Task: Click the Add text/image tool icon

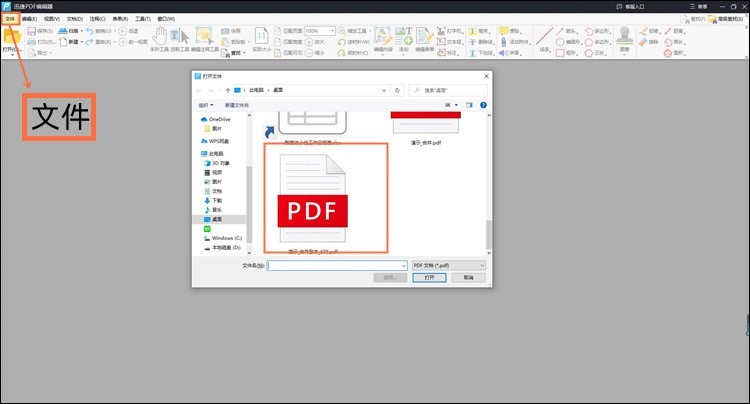Action: [404, 36]
